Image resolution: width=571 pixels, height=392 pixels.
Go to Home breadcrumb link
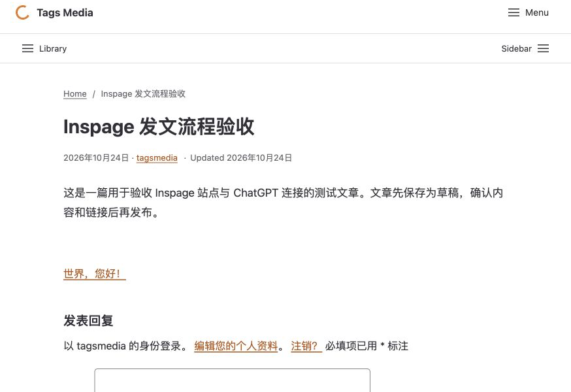75,94
